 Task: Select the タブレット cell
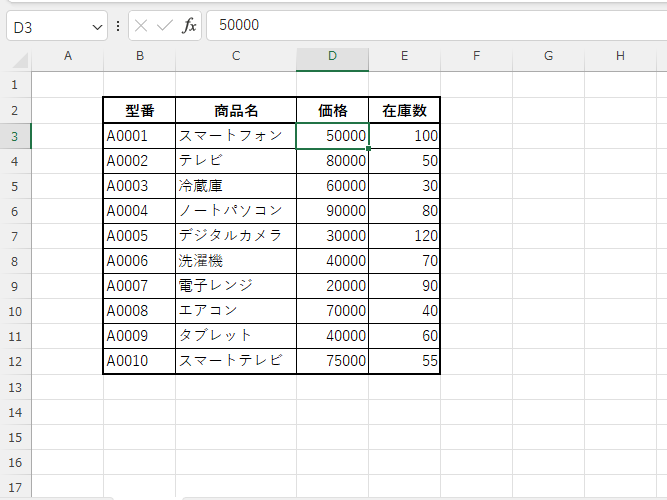[236, 336]
